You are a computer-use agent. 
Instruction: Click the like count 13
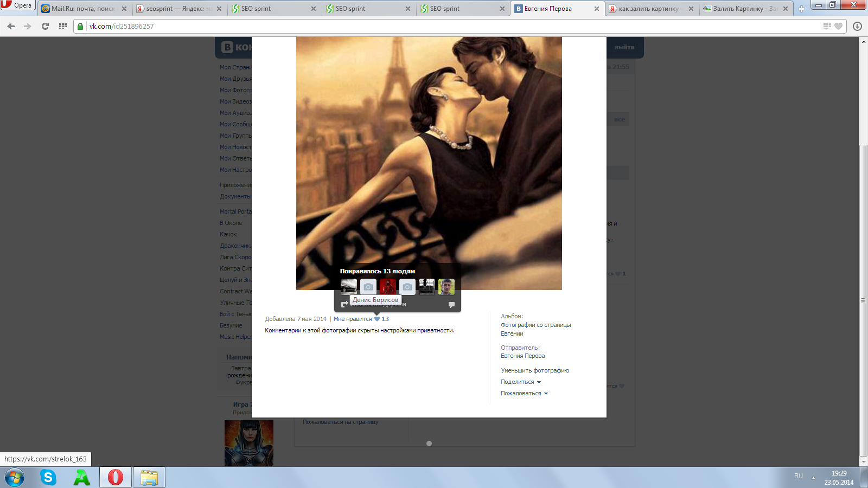coord(385,319)
